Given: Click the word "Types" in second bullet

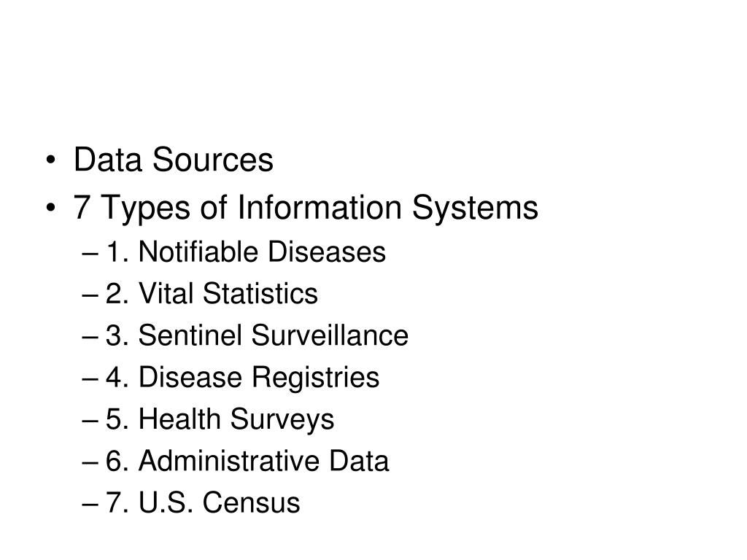Looking at the screenshot, I should 146,209.
